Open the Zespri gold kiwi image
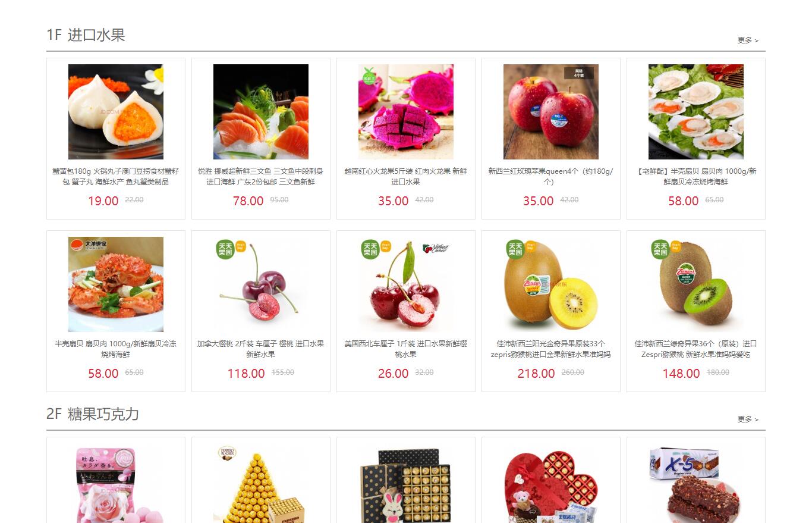 [551, 284]
